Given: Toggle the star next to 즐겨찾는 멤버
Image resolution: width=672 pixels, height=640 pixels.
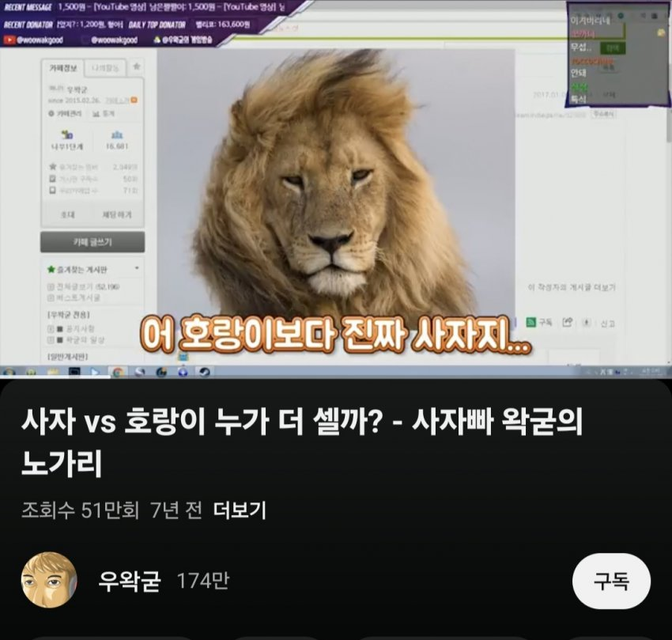Looking at the screenshot, I should 54,165.
